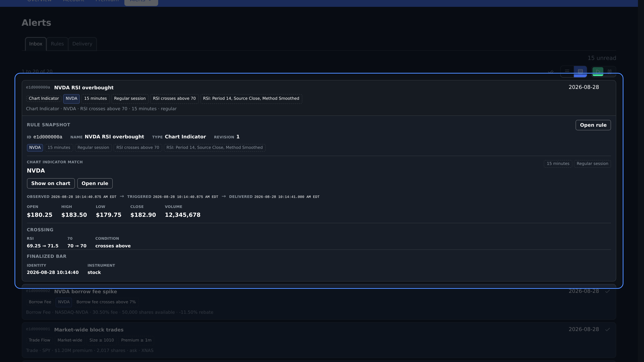Mark Market-wide block trades alert as read
Screen dimensions: 644x362
tap(608, 330)
